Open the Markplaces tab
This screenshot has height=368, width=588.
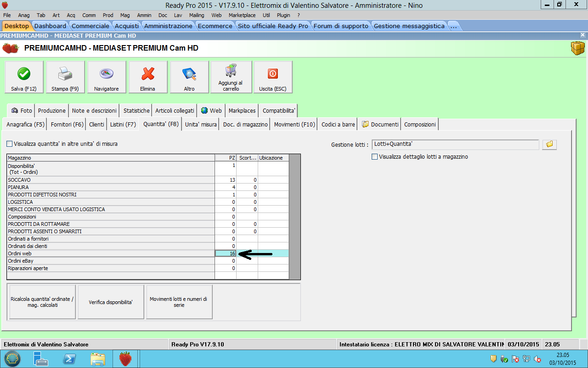click(242, 111)
